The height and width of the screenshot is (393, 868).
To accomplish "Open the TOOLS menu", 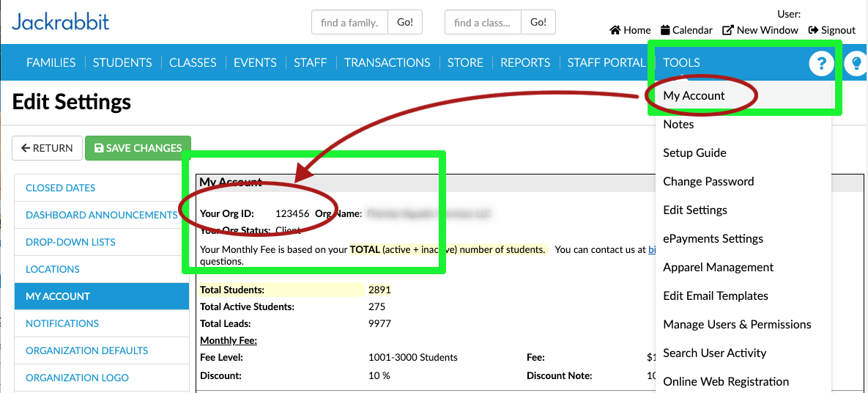I will tap(681, 62).
